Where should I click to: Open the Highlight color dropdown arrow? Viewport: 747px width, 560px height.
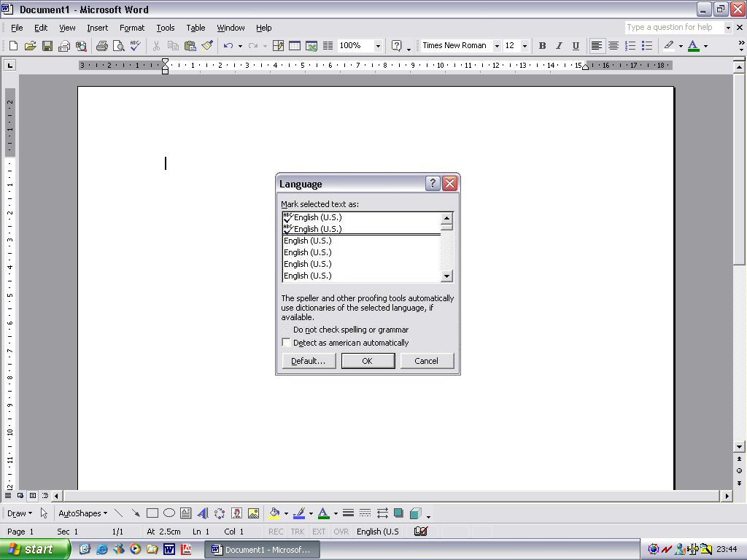(x=681, y=46)
